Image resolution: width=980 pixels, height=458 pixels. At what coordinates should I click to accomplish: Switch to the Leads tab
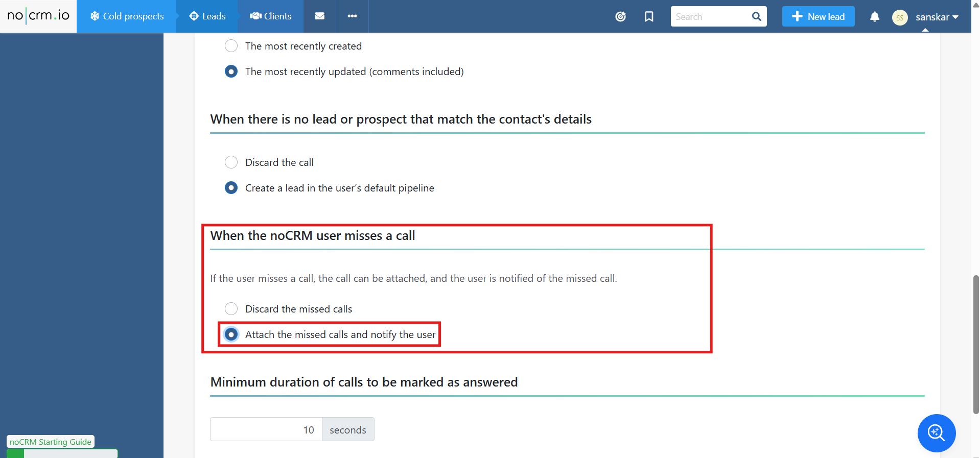coord(207,16)
